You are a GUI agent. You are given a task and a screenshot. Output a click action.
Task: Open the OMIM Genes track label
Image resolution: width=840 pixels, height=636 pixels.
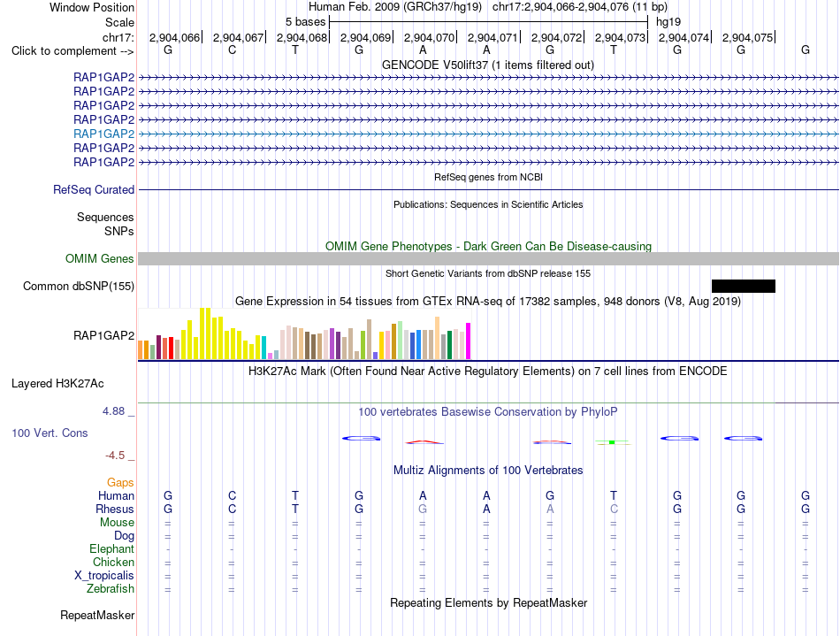pos(100,259)
